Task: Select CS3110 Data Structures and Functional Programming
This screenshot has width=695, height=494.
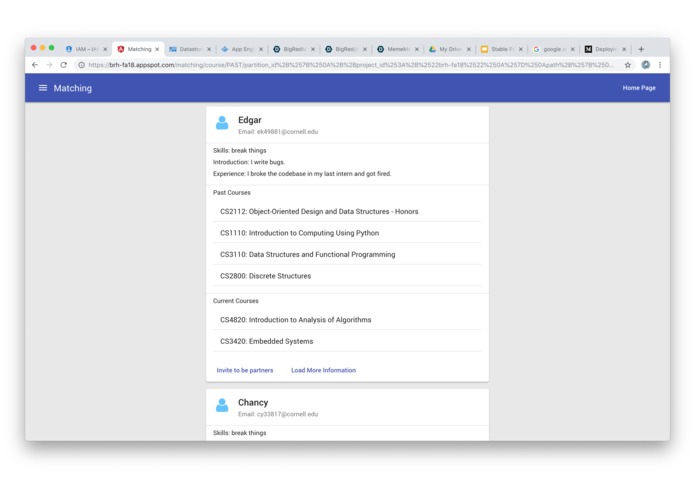Action: point(348,254)
